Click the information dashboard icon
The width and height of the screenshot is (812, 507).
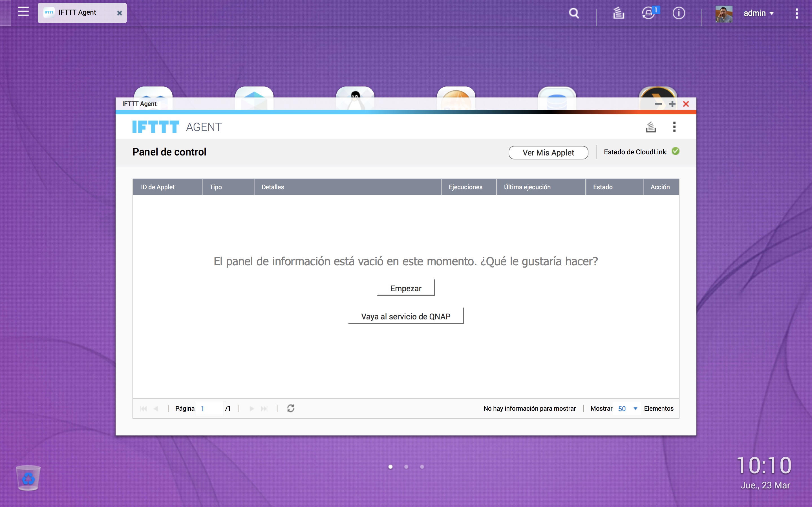tap(678, 14)
